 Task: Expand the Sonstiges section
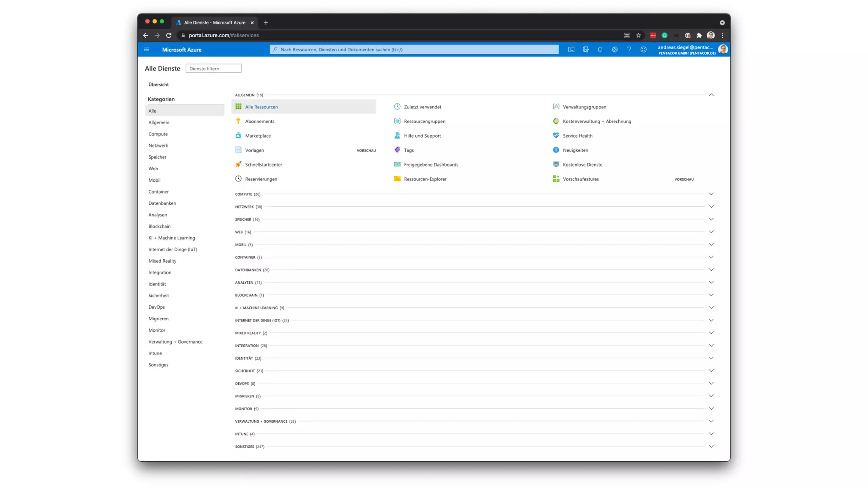click(x=711, y=446)
